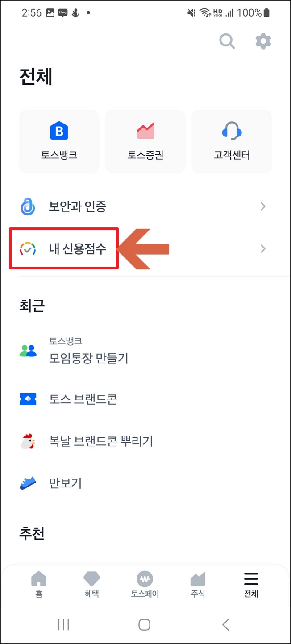291x644 pixels.
Task: Tap the 보안과 인증 lock icon
Action: (28, 206)
